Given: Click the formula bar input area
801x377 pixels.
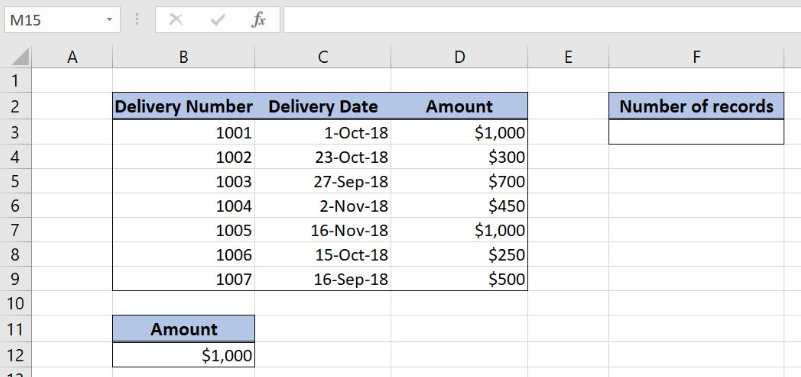Looking at the screenshot, I should point(541,20).
